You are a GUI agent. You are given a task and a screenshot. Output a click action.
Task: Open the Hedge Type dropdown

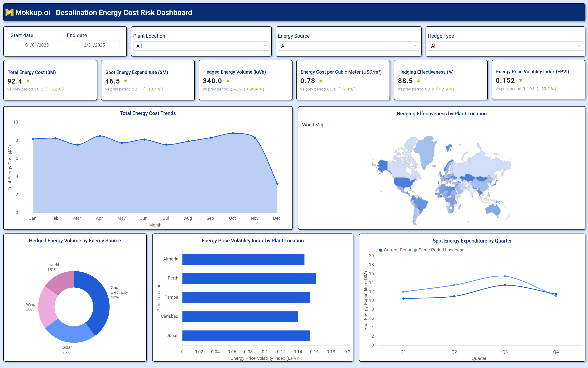505,46
